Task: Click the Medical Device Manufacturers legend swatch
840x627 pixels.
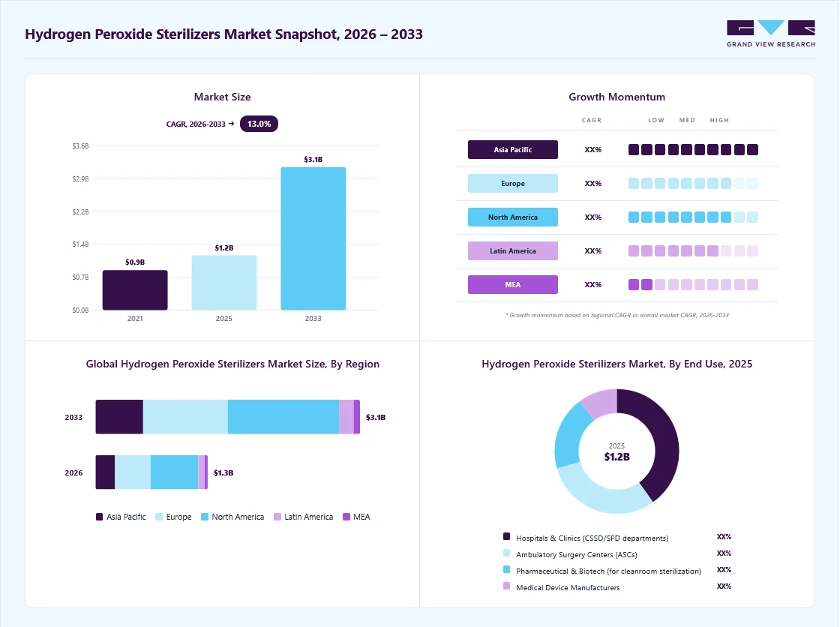Action: [507, 586]
